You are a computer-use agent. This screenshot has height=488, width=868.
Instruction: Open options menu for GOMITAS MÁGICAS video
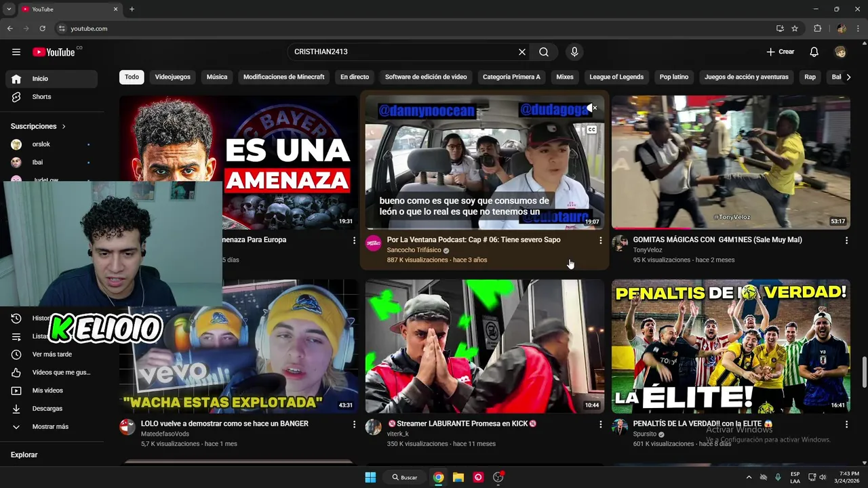(846, 241)
